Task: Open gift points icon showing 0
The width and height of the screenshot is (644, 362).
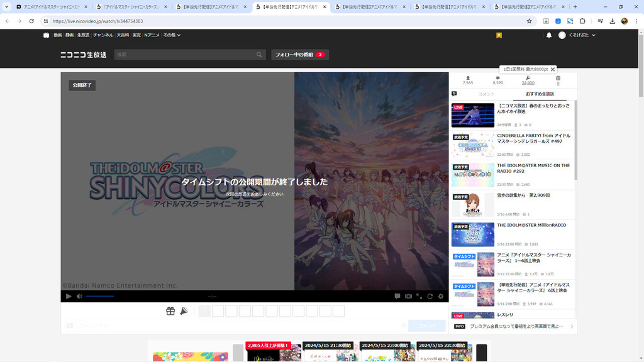Action: [x=558, y=80]
